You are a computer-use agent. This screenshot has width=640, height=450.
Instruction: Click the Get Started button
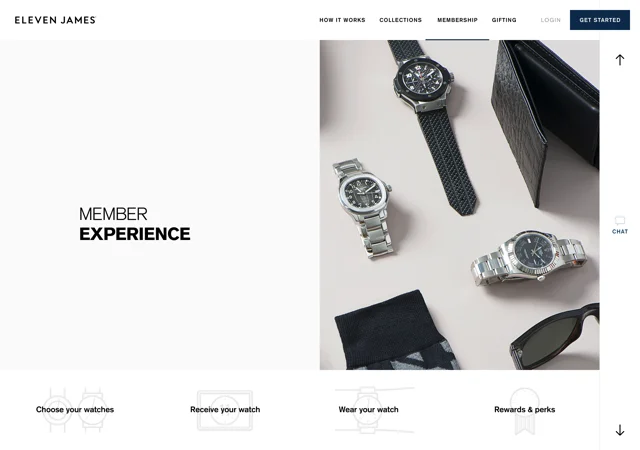(600, 20)
